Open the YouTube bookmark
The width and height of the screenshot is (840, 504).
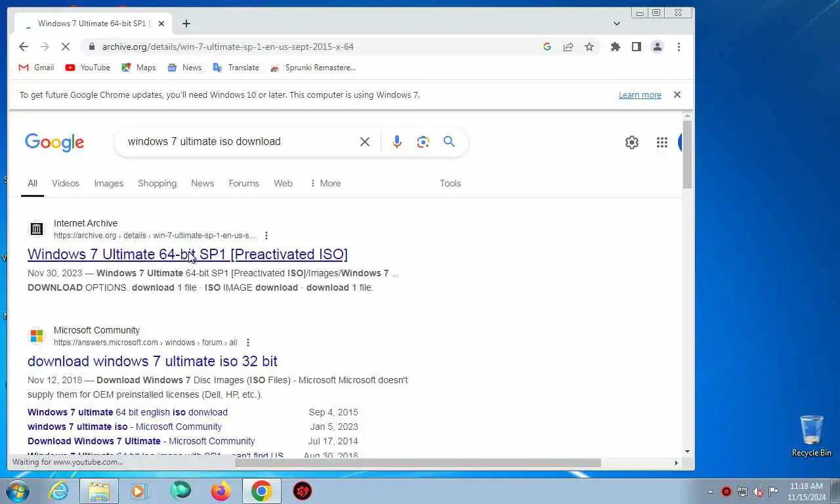tap(87, 68)
